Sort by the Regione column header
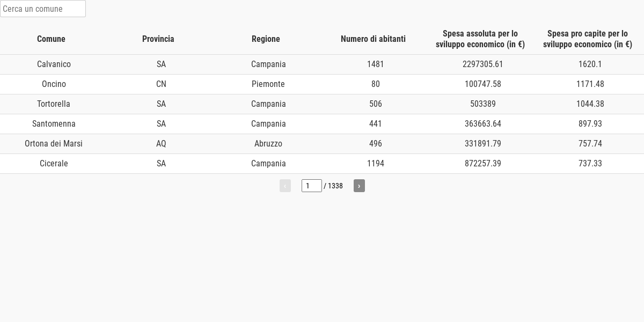The width and height of the screenshot is (644, 322). [x=266, y=39]
